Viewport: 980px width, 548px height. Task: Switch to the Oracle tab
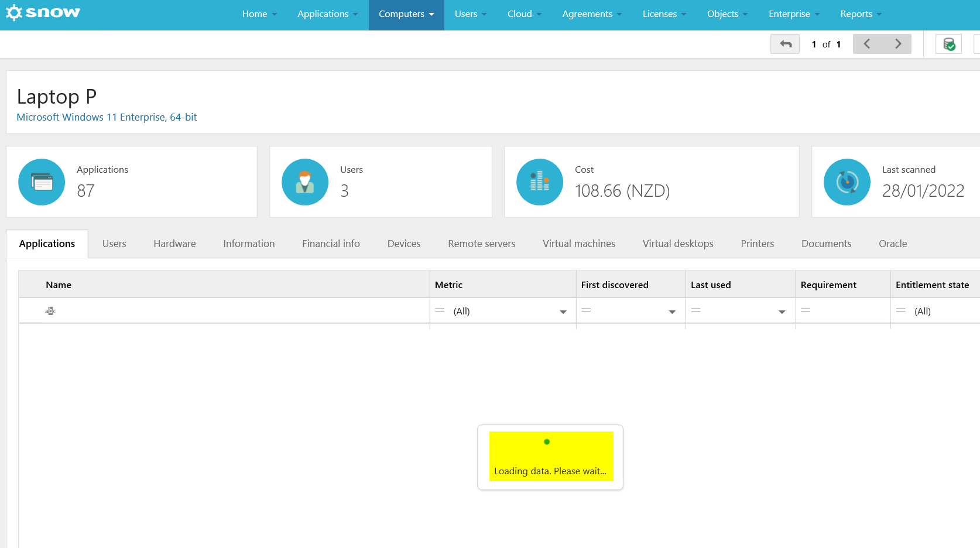pos(893,244)
